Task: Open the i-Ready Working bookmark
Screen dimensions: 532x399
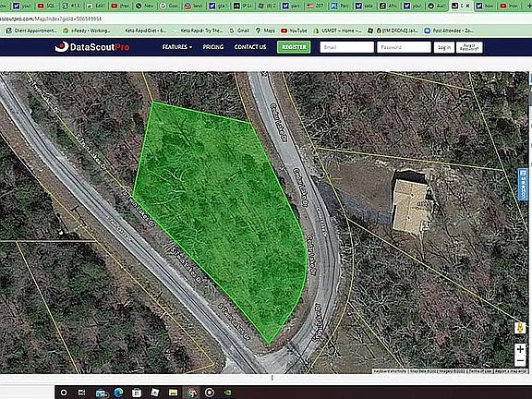Action: click(87, 30)
